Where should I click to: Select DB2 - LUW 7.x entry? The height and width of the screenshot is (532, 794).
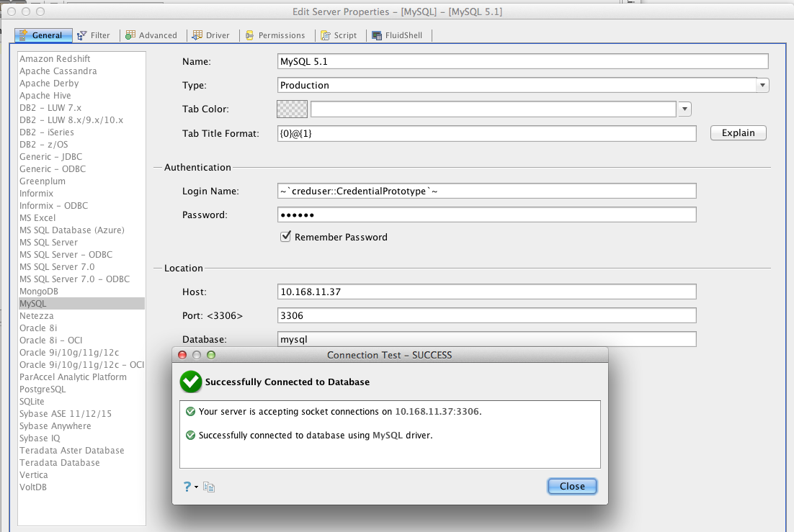(x=50, y=107)
